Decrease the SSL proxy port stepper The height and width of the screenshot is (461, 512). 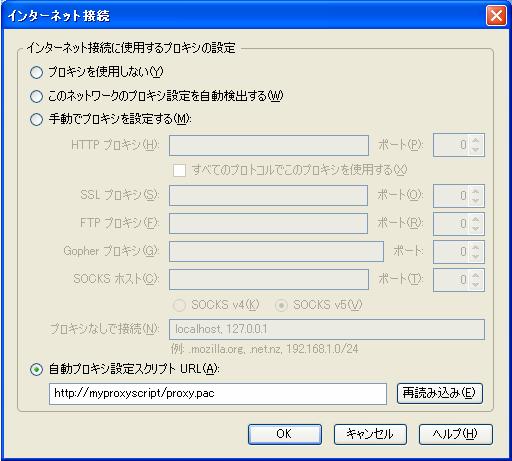(x=476, y=200)
